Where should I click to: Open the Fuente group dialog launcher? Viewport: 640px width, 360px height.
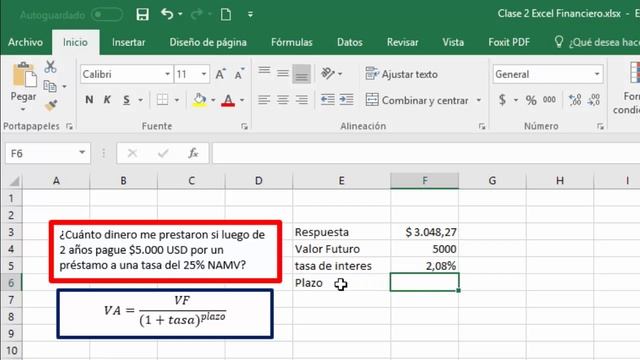244,127
